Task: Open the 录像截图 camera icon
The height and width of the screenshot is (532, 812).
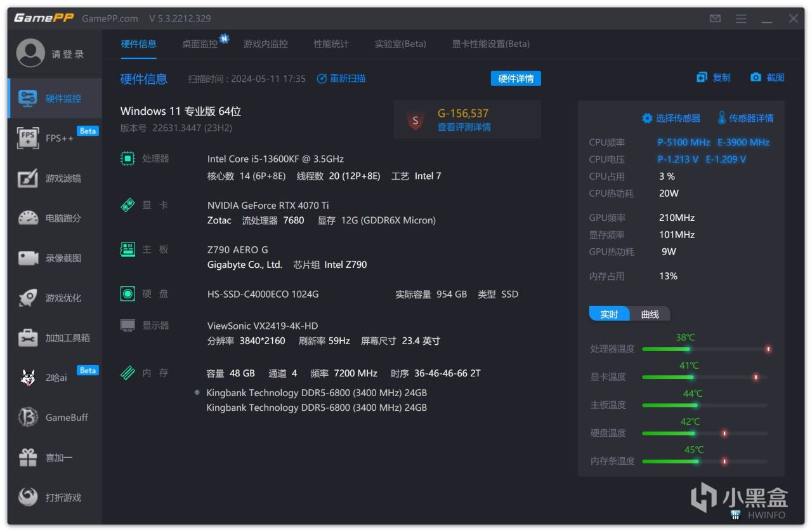Action: coord(28,258)
